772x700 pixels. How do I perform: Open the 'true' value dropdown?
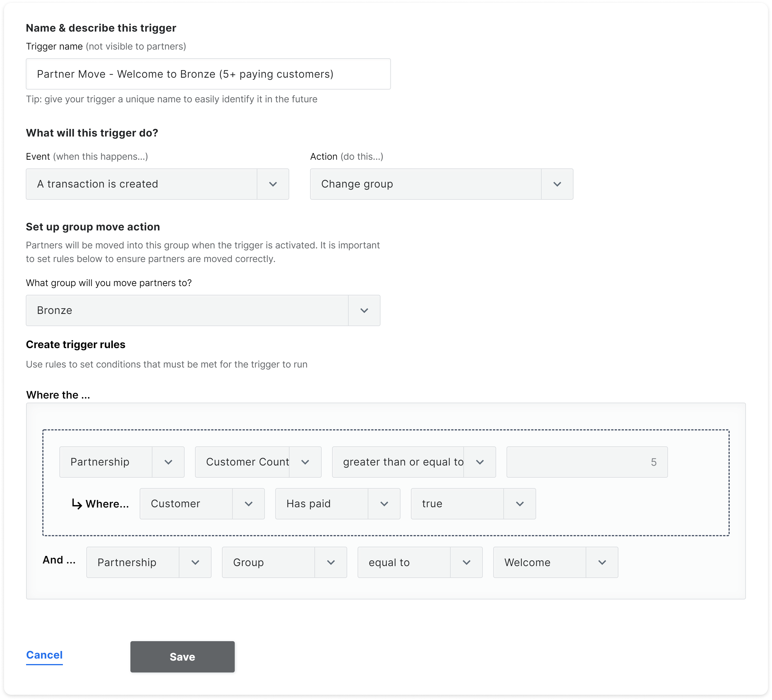pyautogui.click(x=473, y=503)
